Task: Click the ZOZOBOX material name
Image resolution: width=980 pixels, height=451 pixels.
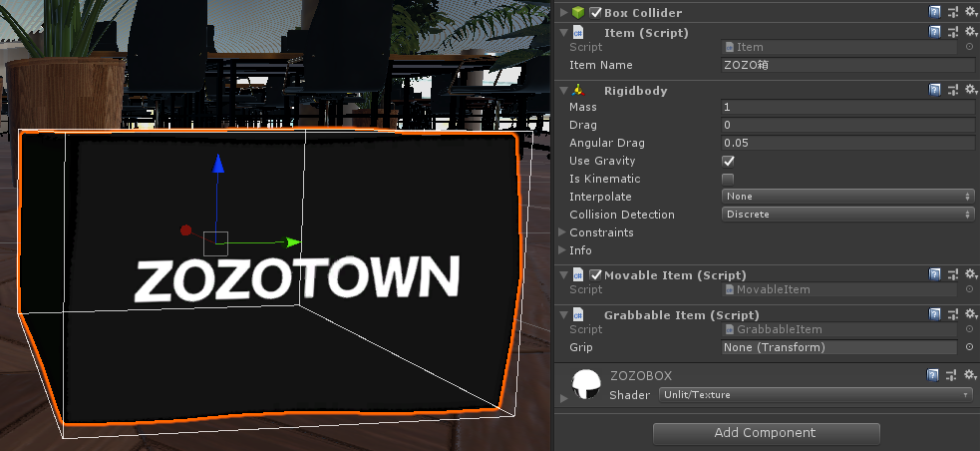Action: tap(641, 376)
